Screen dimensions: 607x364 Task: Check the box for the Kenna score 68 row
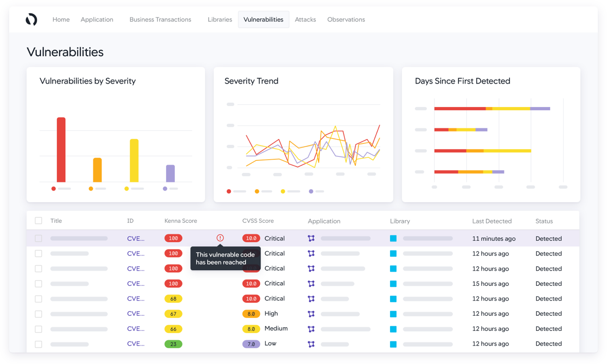[x=39, y=299]
